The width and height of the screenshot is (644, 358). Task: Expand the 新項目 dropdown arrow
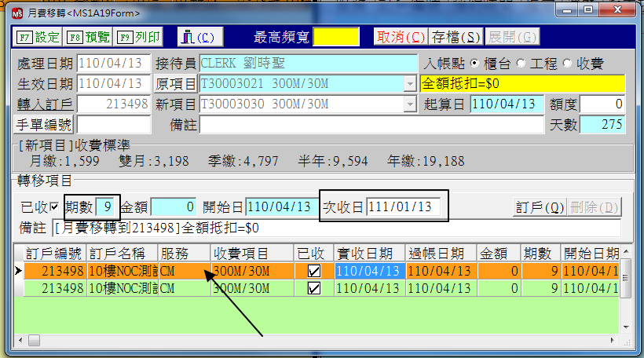point(411,104)
